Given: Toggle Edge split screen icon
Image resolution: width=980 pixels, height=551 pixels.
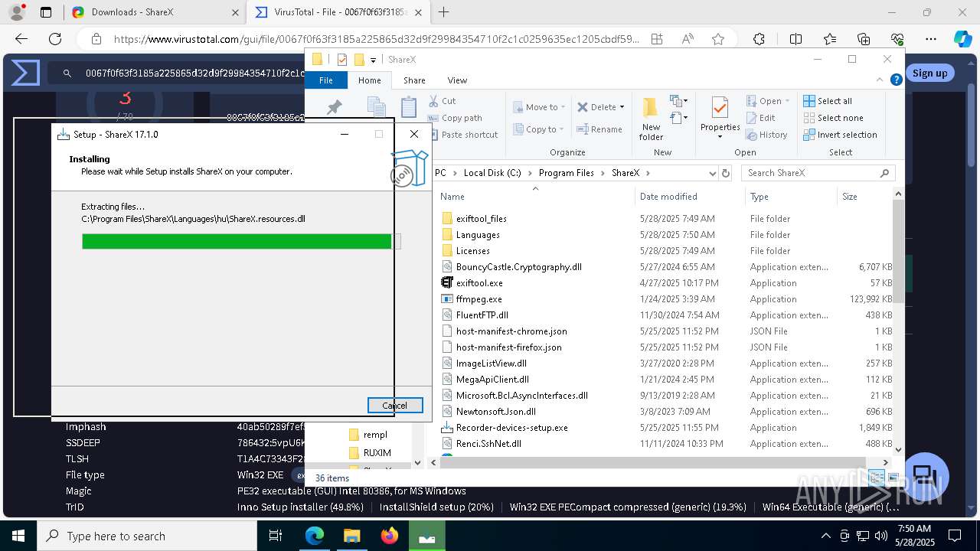Looking at the screenshot, I should coord(796,39).
